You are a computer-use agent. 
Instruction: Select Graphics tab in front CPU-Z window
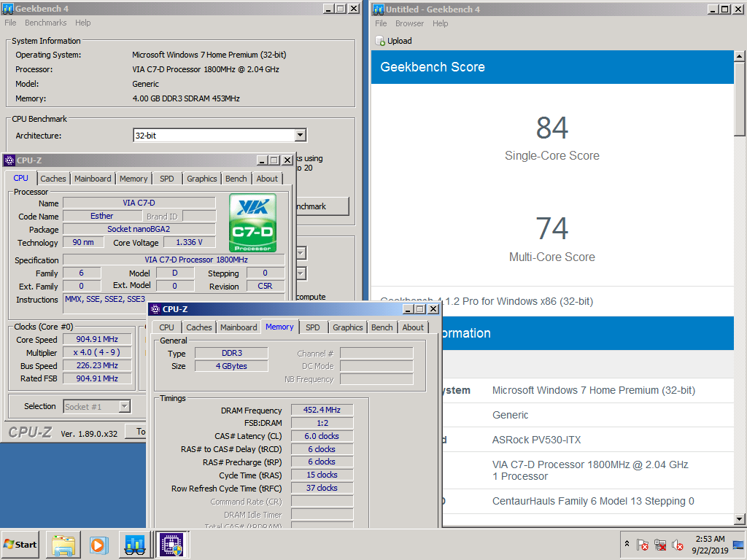(348, 327)
